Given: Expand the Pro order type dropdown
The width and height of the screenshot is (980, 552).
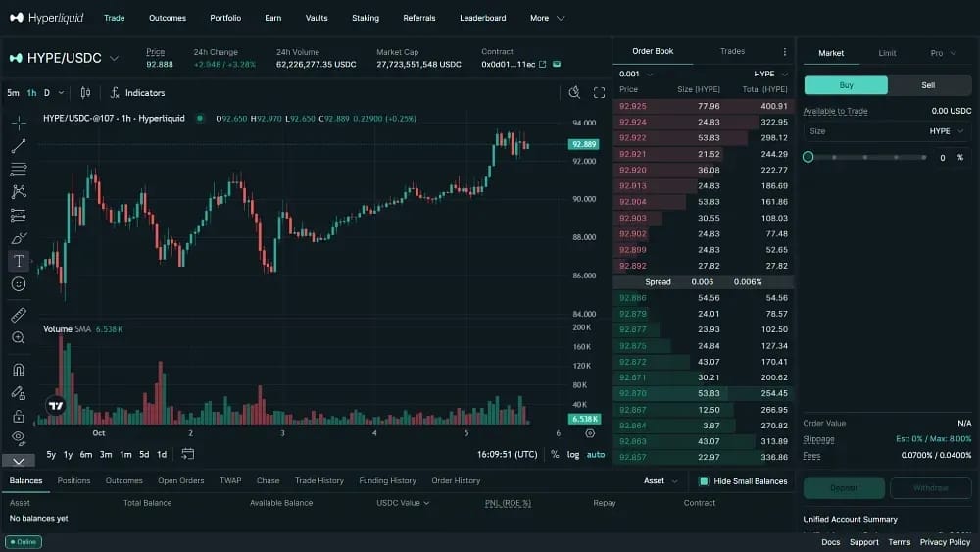Looking at the screenshot, I should (943, 53).
